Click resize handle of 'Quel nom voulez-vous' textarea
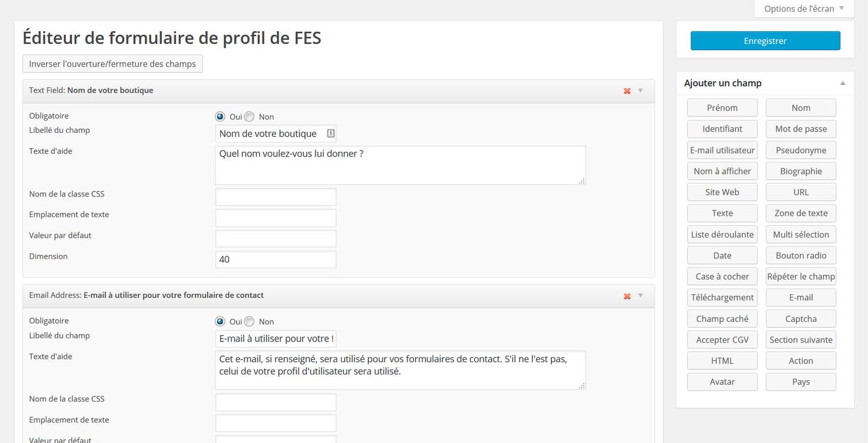 581,181
